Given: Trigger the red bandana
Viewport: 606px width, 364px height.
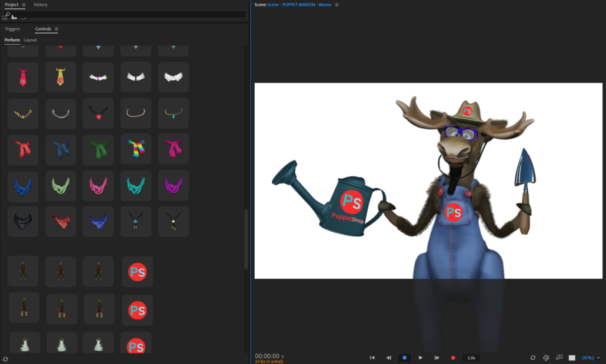Looking at the screenshot, I should click(60, 222).
